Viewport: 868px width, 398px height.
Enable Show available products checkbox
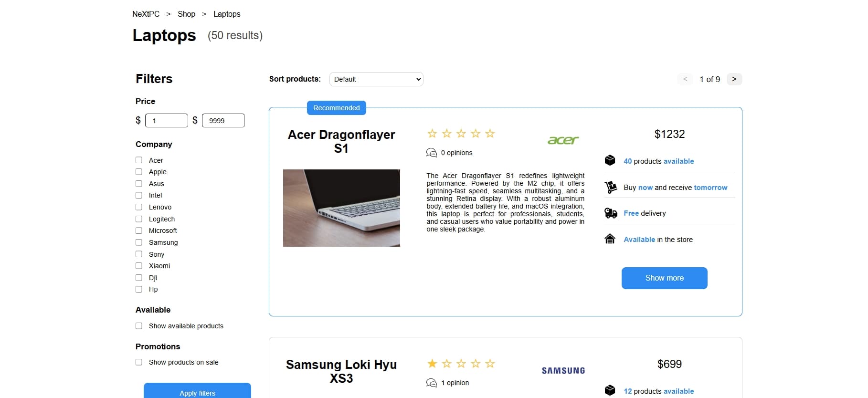[139, 326]
